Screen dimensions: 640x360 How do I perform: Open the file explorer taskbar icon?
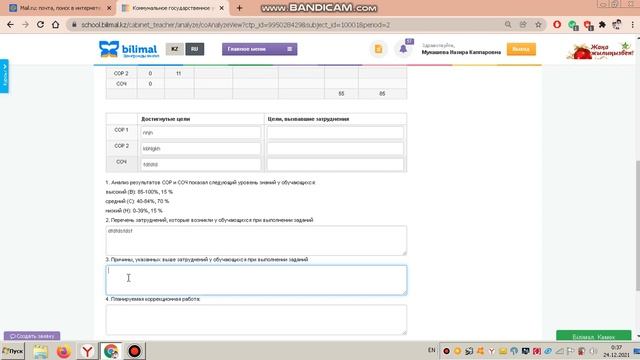pyautogui.click(x=40, y=351)
